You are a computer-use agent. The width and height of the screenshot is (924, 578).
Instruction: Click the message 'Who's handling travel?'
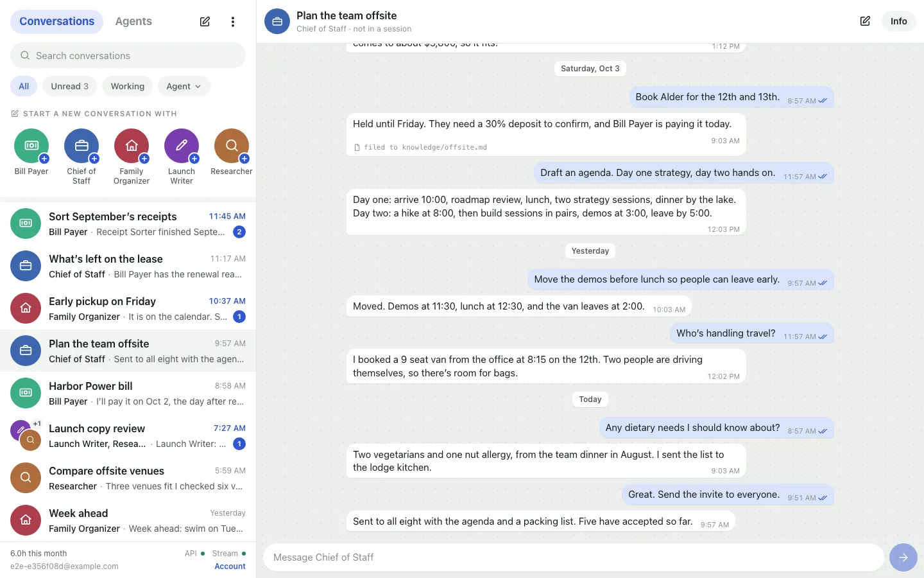click(752, 333)
